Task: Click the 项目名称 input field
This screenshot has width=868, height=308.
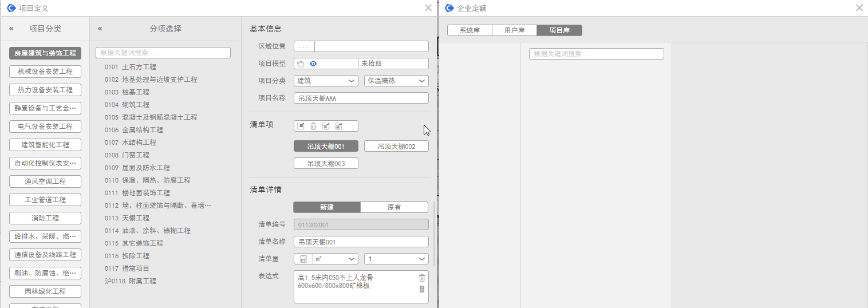Action: pyautogui.click(x=361, y=98)
